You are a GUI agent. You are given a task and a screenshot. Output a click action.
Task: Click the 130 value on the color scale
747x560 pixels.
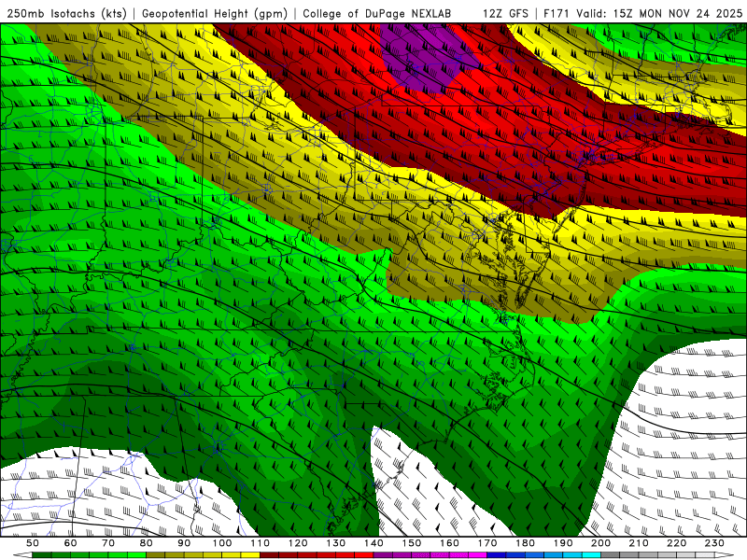pos(336,543)
